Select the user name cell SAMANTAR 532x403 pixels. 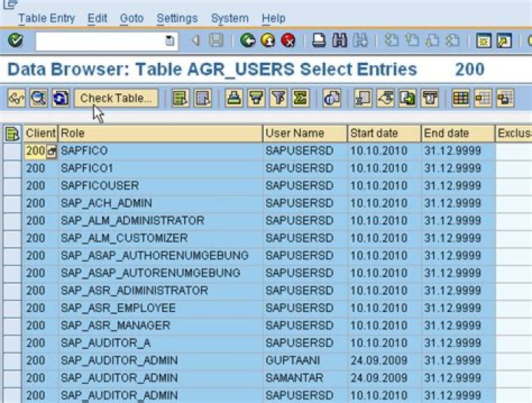305,378
